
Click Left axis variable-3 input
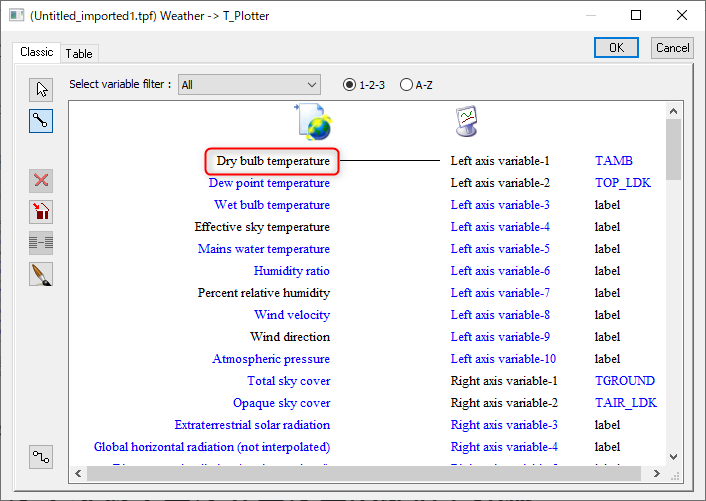tap(500, 205)
